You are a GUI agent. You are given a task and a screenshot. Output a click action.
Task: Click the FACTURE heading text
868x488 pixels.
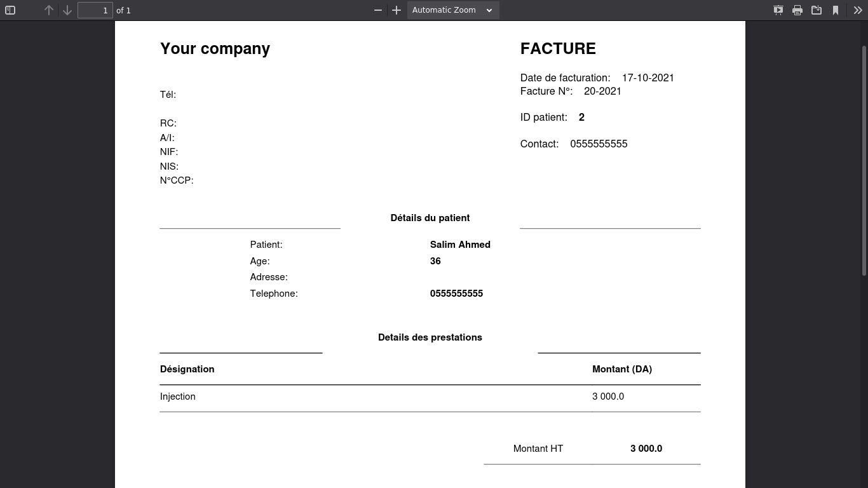[558, 49]
